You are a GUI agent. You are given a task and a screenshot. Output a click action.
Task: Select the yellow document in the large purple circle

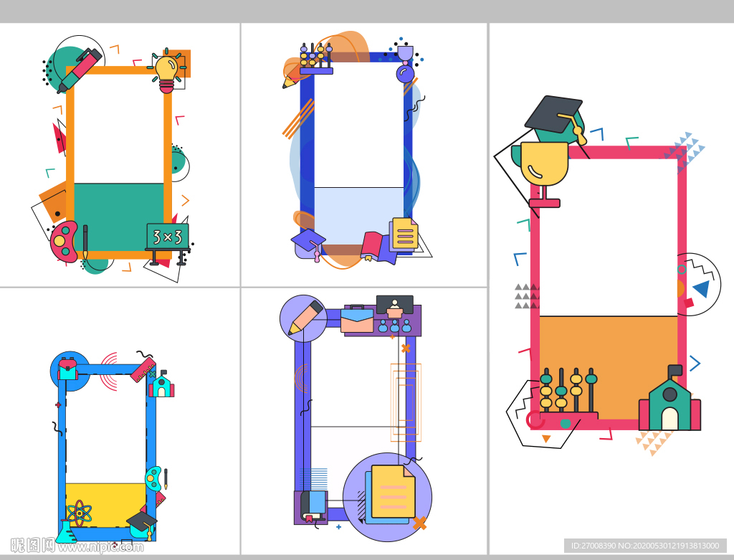[392, 491]
